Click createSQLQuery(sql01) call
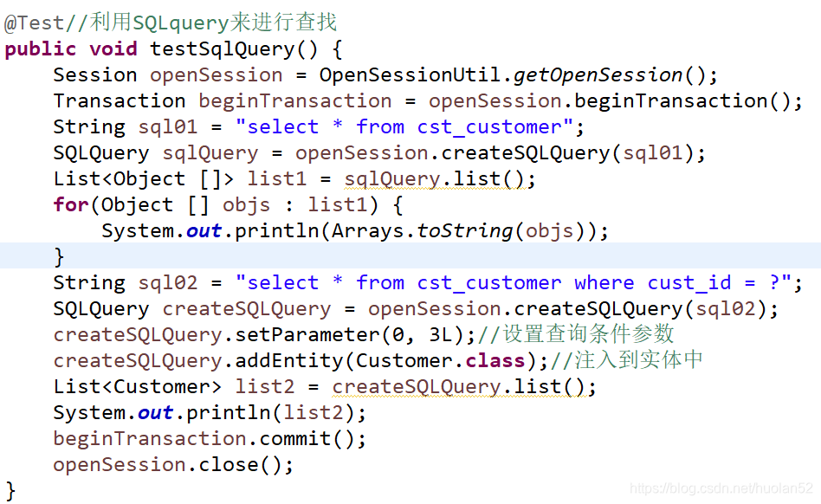This screenshot has width=821, height=504. pyautogui.click(x=567, y=153)
